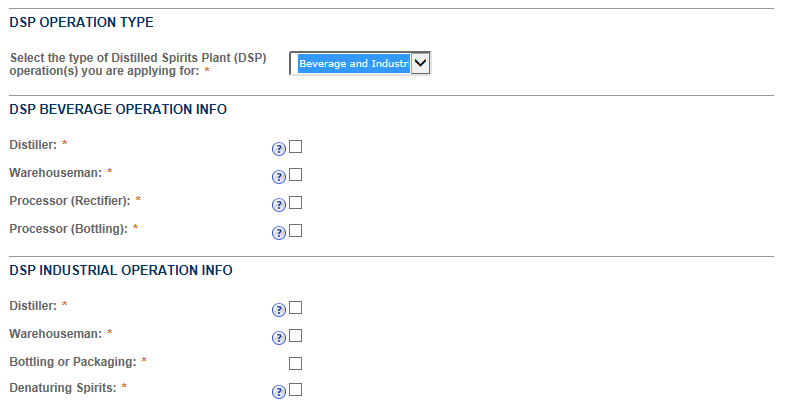Viewport: 786px width, 409px height.
Task: Show help for industrial Warehouseman field
Action: tap(279, 336)
